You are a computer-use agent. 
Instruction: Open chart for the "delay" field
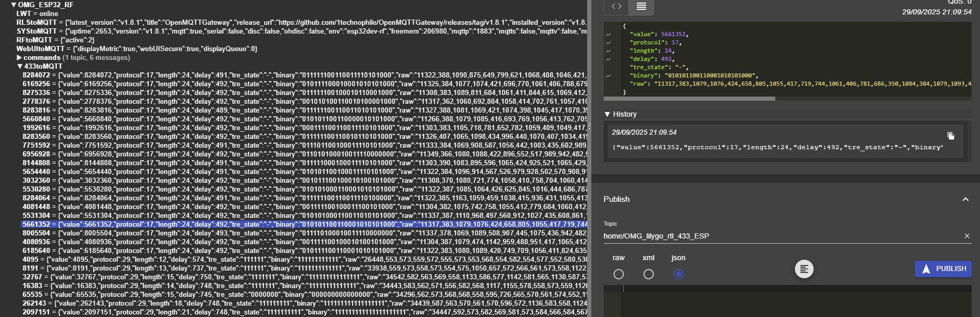(608, 59)
